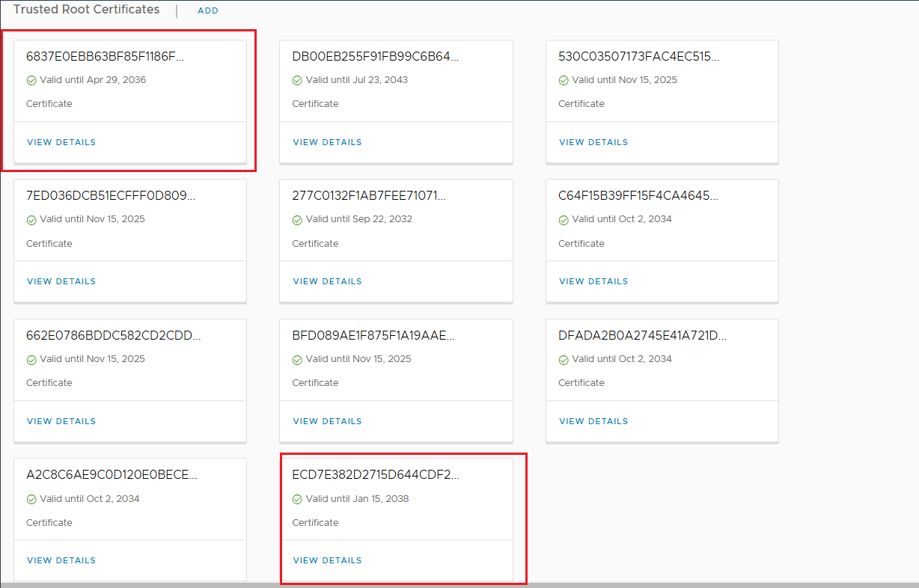Screen dimensions: 919x588
Task: Click the 'Valid until Apr 29, 2036' text
Action: coord(93,80)
